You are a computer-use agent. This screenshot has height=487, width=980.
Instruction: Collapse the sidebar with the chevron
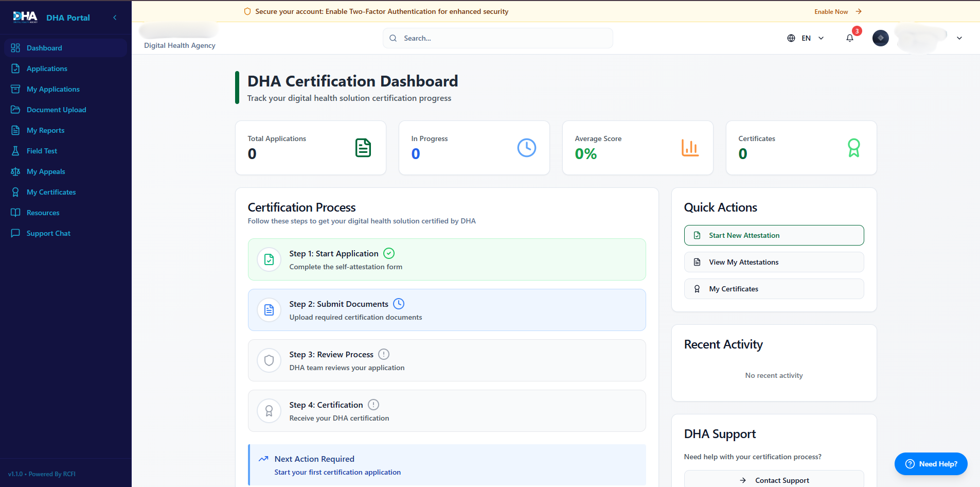click(x=115, y=18)
